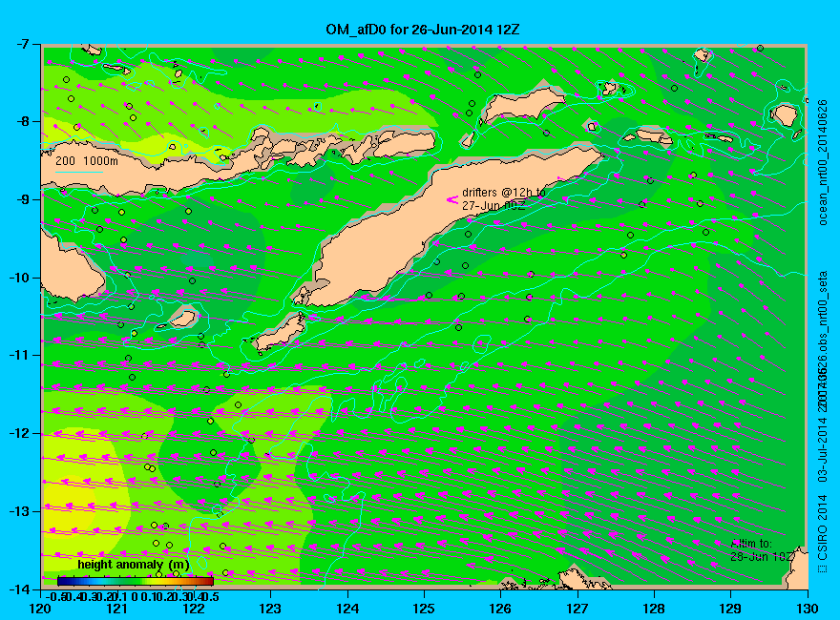Click the "drifters @12h to 27-Jun 00Z" annotation

coord(504,198)
